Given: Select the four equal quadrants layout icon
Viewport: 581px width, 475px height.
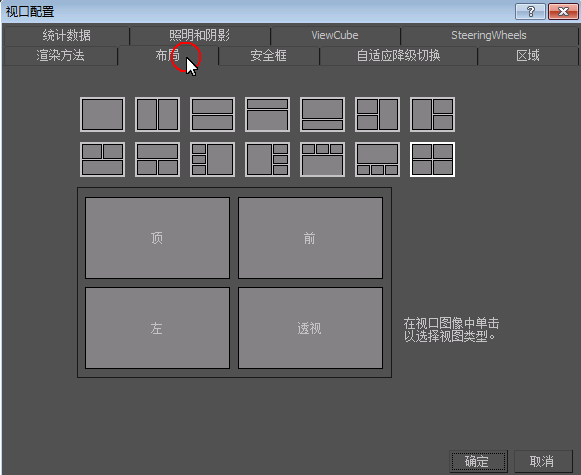Looking at the screenshot, I should pyautogui.click(x=432, y=159).
